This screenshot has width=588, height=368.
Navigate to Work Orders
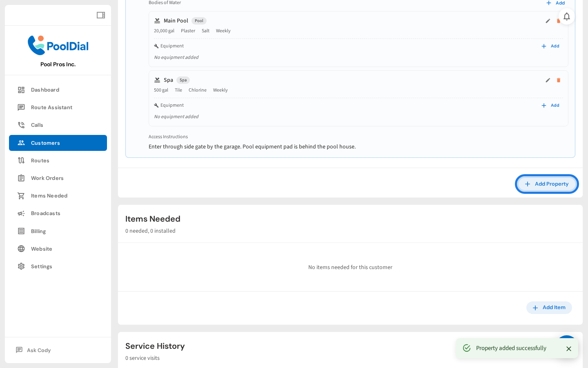tap(47, 178)
